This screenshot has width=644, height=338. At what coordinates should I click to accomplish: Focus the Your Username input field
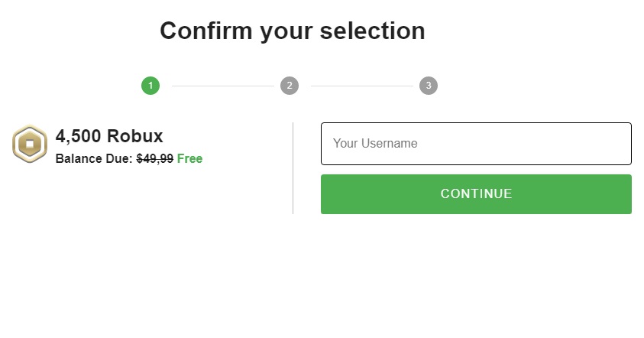476,144
